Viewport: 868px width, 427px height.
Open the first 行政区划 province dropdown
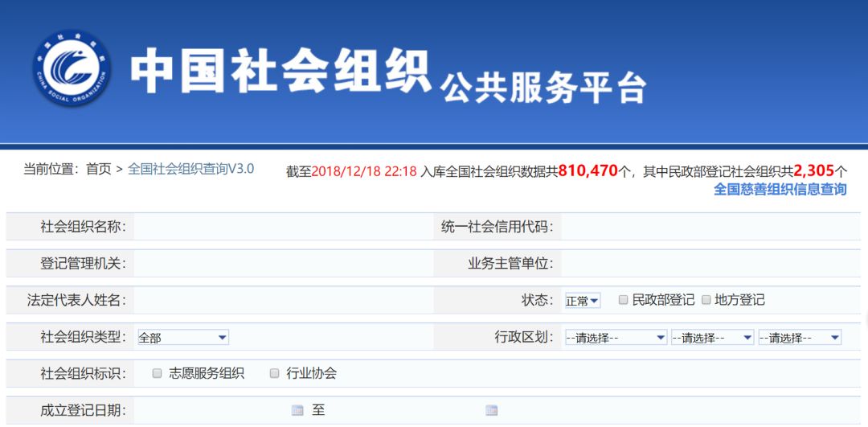point(616,338)
